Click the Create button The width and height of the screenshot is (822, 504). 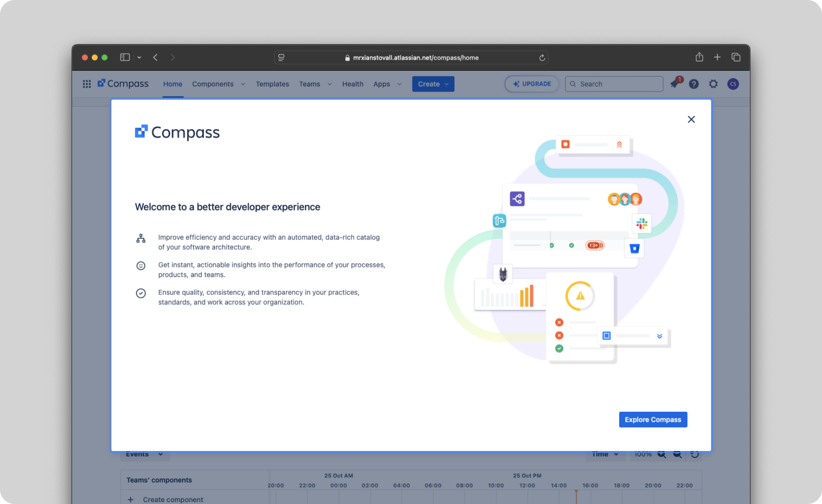[433, 84]
